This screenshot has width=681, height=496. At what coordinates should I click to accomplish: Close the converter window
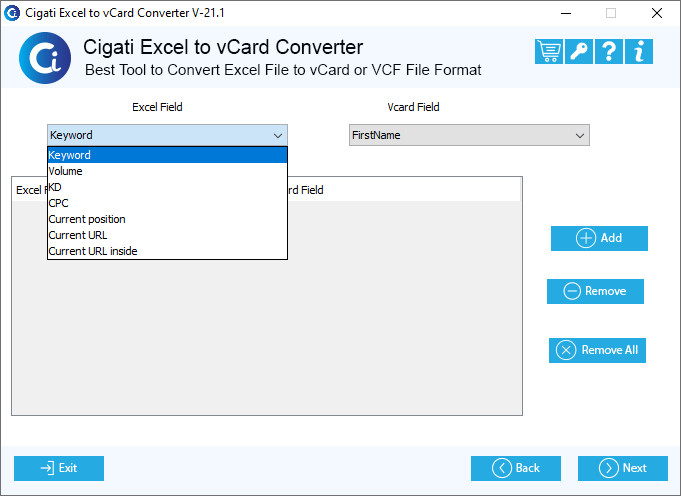(657, 13)
